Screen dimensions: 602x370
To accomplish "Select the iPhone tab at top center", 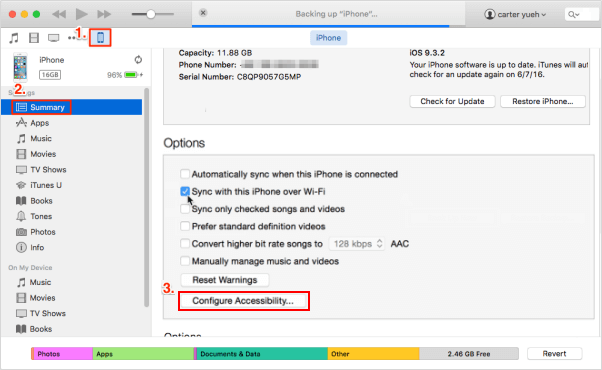I will [328, 38].
